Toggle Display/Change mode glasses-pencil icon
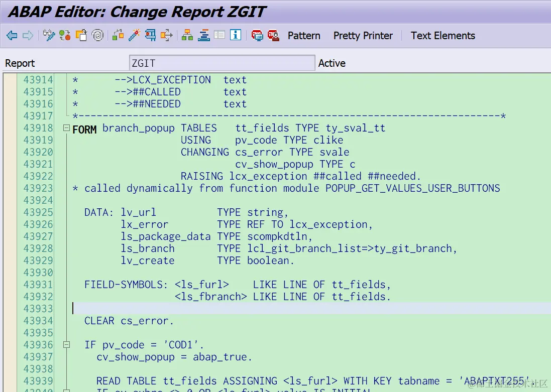 tap(49, 36)
